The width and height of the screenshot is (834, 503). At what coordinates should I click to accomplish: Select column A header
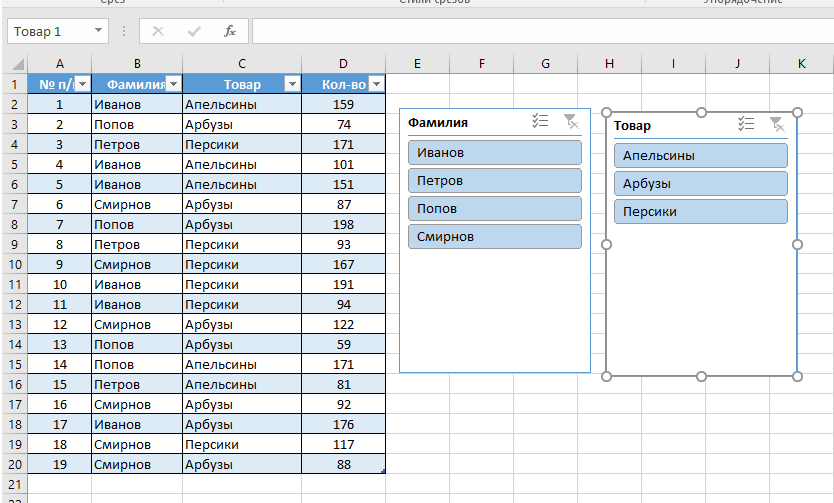(60, 64)
